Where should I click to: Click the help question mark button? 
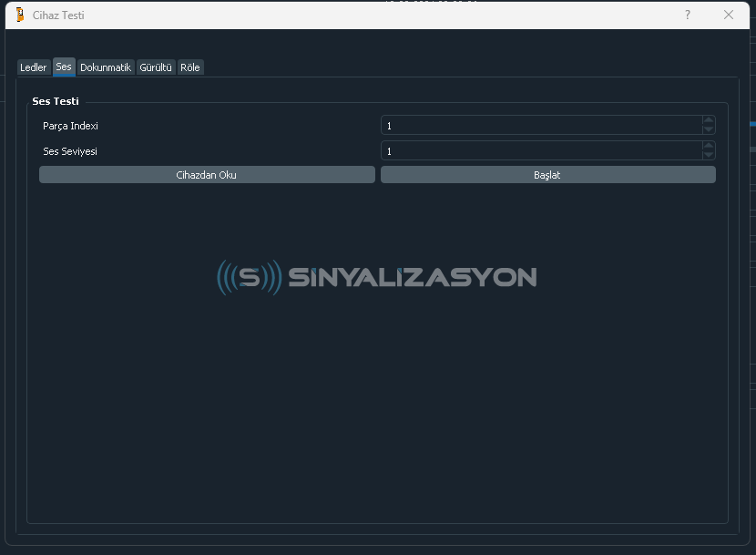(688, 15)
